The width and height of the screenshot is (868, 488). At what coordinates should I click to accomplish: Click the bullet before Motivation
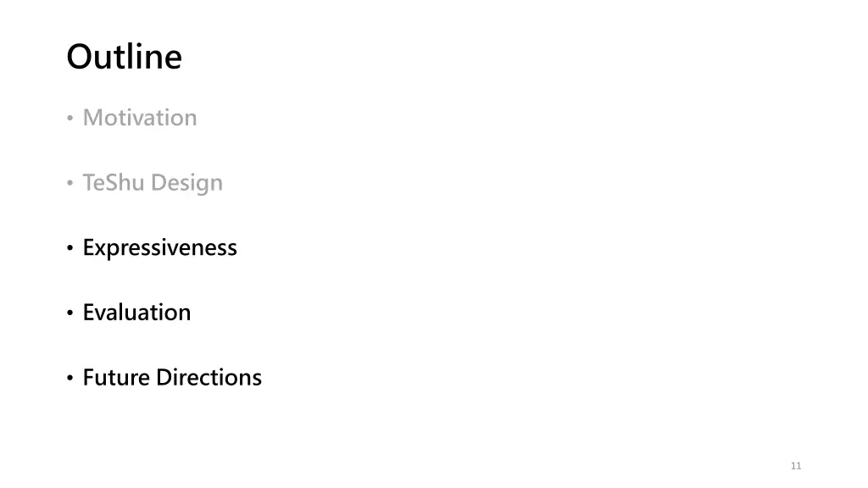pyautogui.click(x=70, y=118)
